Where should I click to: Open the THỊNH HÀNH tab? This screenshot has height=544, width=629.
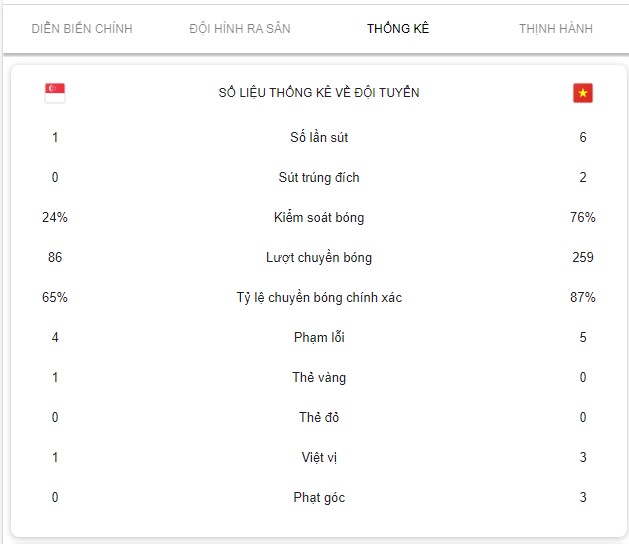[x=556, y=28]
